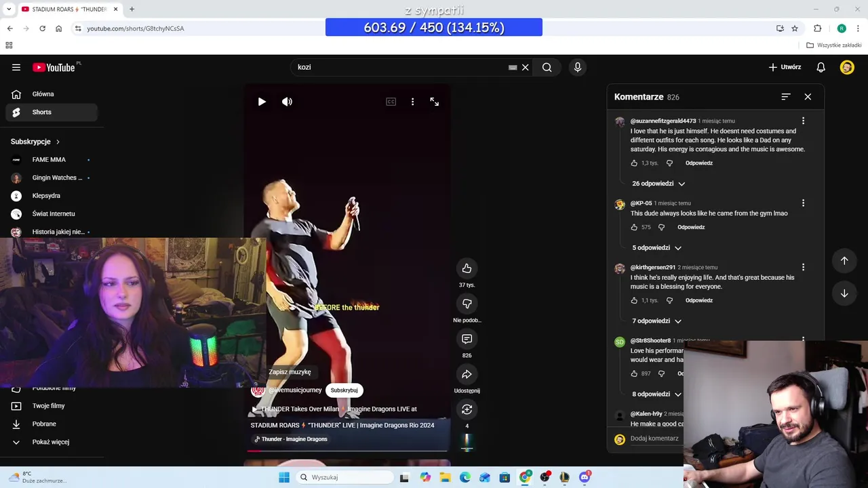Open the Short's comments button showing 826
Image resolution: width=868 pixels, height=488 pixels.
[x=467, y=339]
